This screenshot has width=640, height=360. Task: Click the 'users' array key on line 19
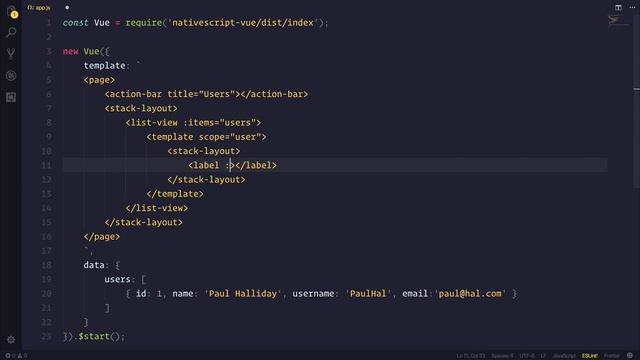point(117,279)
